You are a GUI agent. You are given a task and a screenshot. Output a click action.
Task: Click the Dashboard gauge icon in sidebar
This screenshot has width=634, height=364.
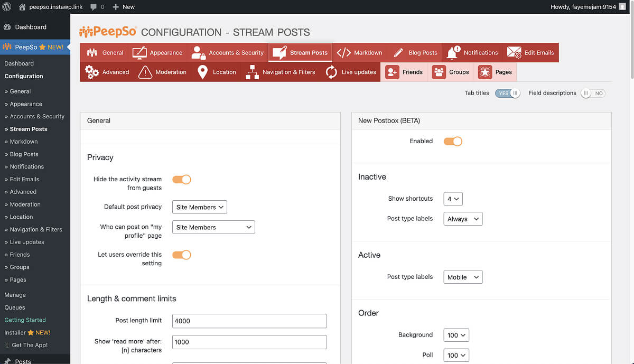click(x=7, y=27)
